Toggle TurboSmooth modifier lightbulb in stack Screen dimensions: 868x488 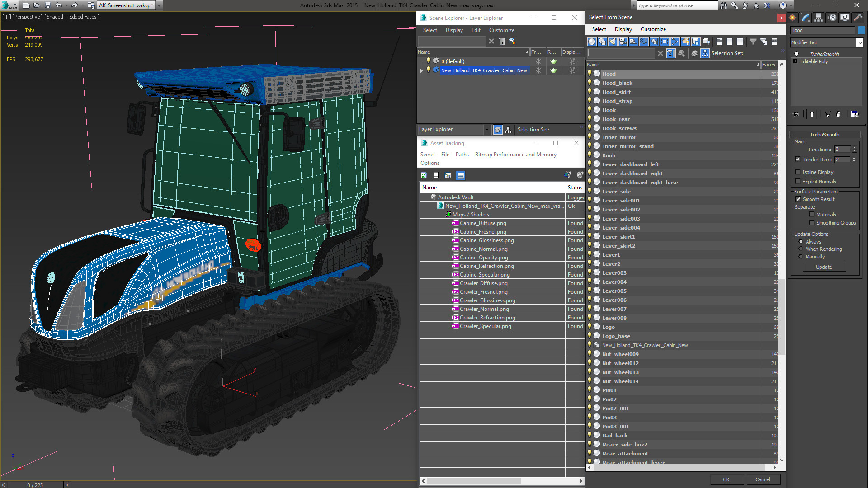[797, 54]
